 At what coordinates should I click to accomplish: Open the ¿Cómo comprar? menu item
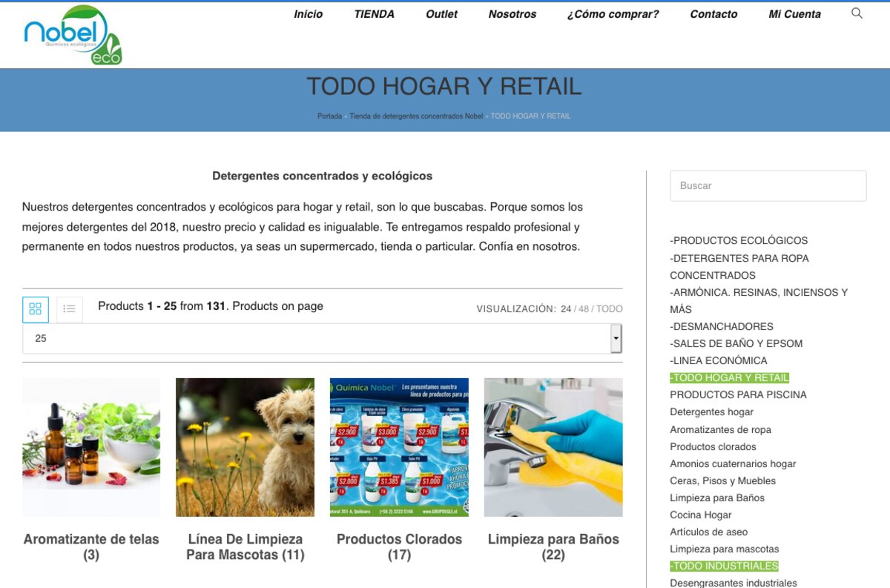pos(613,14)
